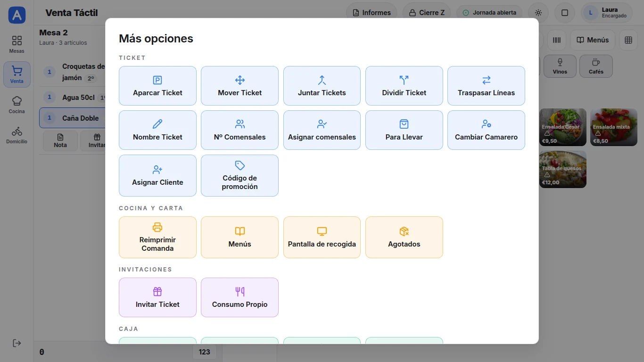The image size is (644, 362).
Task: Click the barcode scanner icon
Action: pyautogui.click(x=557, y=40)
